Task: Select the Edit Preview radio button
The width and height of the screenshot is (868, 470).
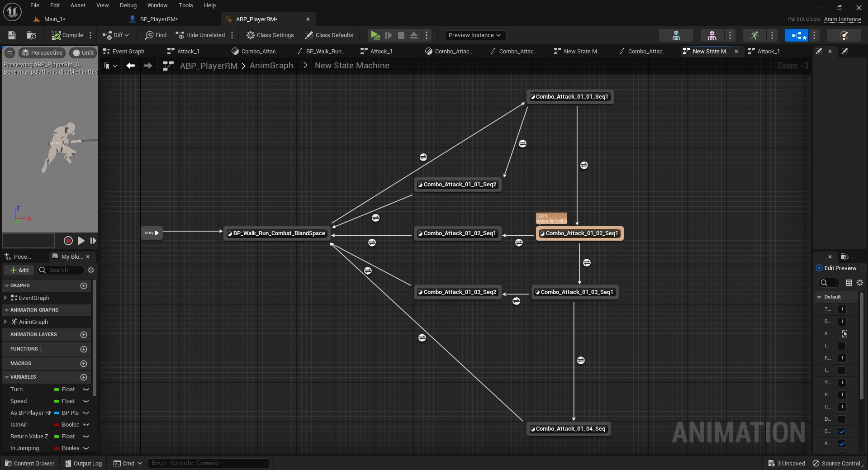Action: (x=819, y=268)
